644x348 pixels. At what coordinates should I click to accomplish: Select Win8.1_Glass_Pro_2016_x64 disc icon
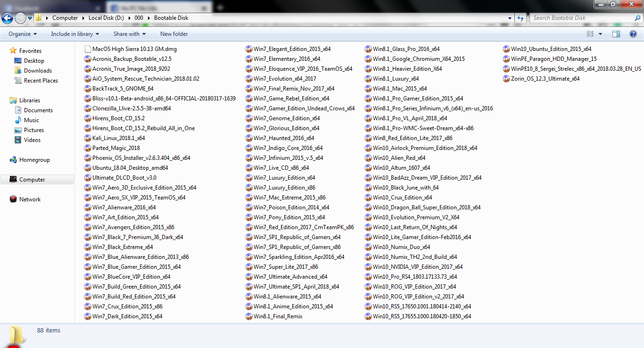point(368,49)
